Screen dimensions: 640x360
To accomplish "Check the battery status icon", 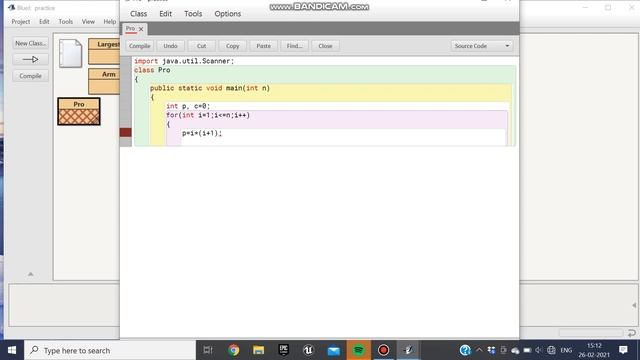I will coord(527,350).
